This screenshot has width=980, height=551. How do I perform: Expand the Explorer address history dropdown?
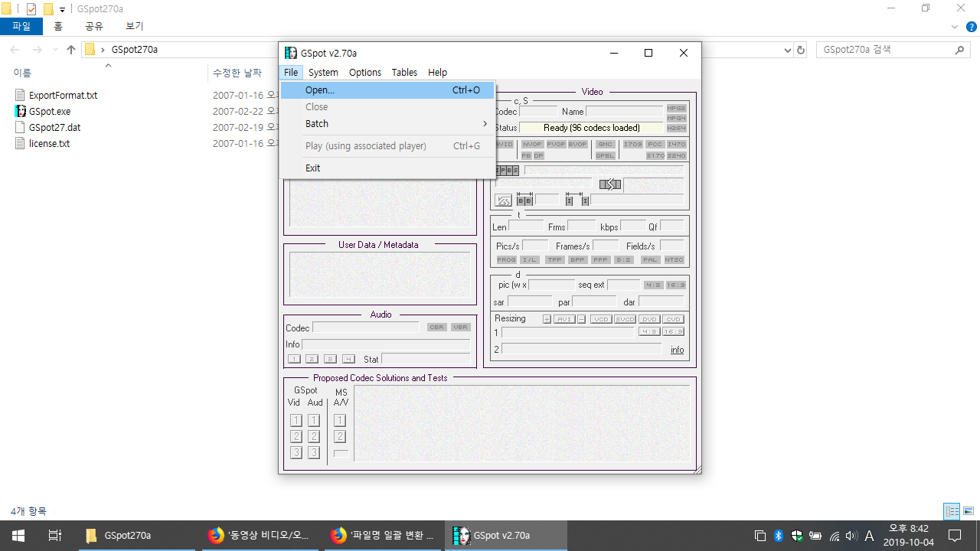[x=789, y=50]
